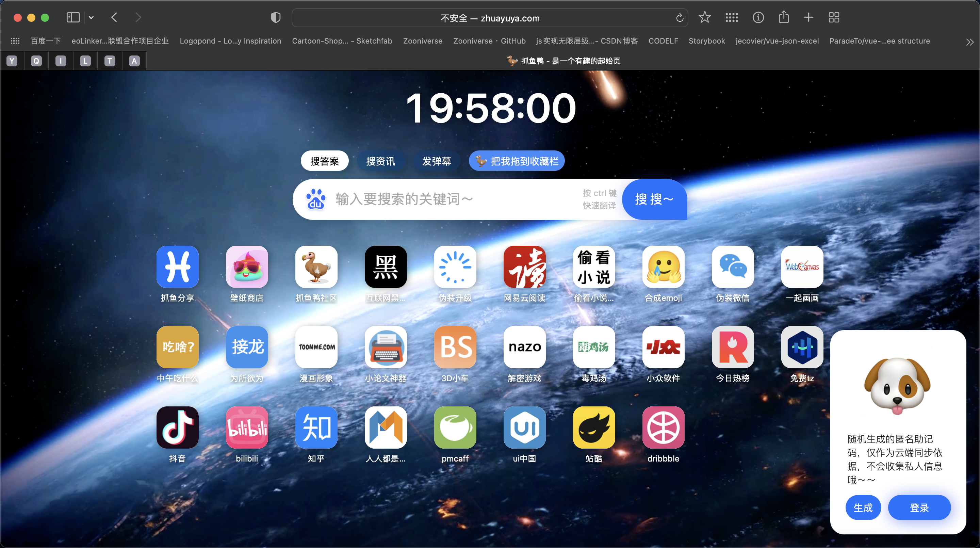Click the 把我拖到收藏栏 bookmark button
The height and width of the screenshot is (548, 980).
517,161
